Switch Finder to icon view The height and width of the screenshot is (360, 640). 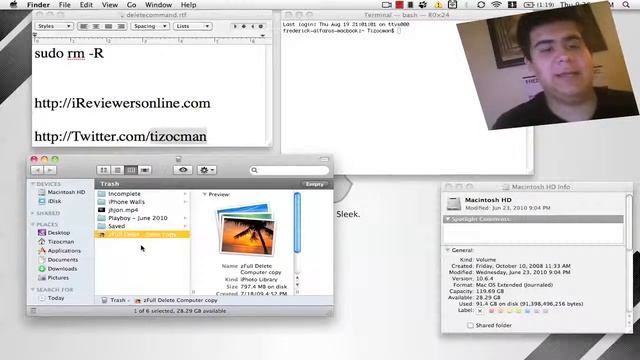(104, 170)
